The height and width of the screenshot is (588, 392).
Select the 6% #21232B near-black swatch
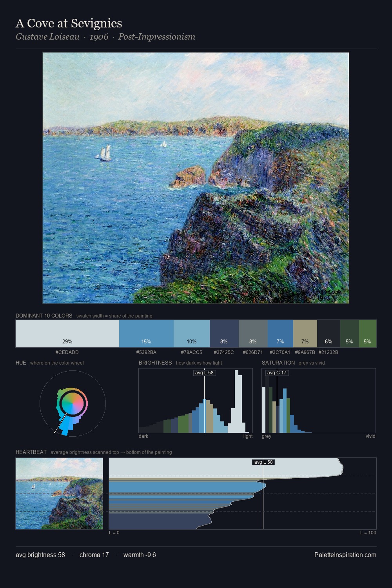[x=328, y=334]
